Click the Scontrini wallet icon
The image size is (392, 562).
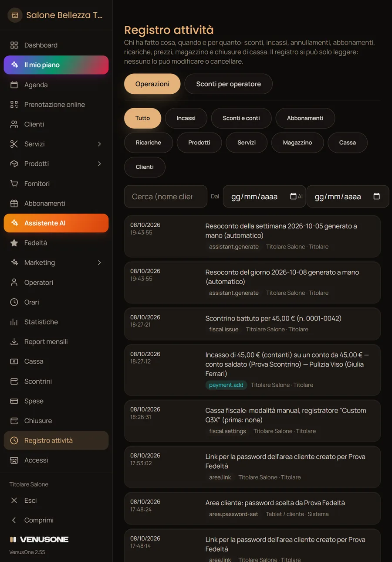(14, 381)
